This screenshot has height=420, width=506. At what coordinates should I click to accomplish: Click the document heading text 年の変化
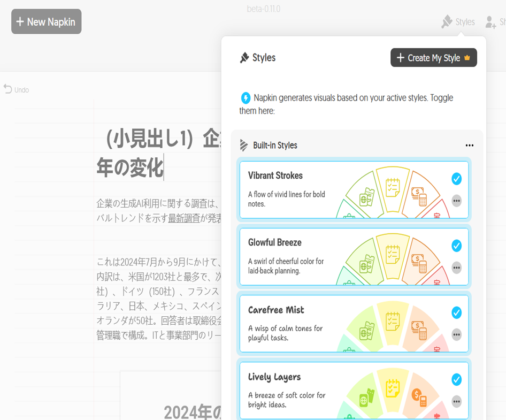(129, 168)
